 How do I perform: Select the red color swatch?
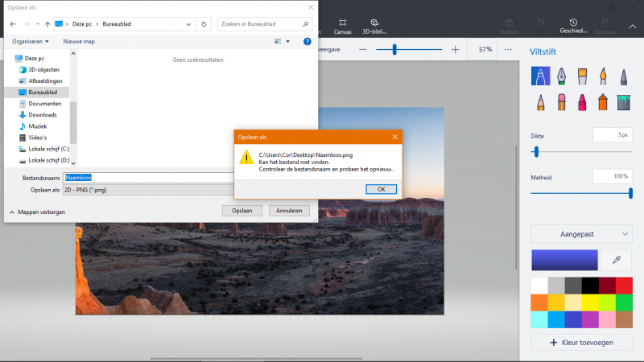coord(624,285)
